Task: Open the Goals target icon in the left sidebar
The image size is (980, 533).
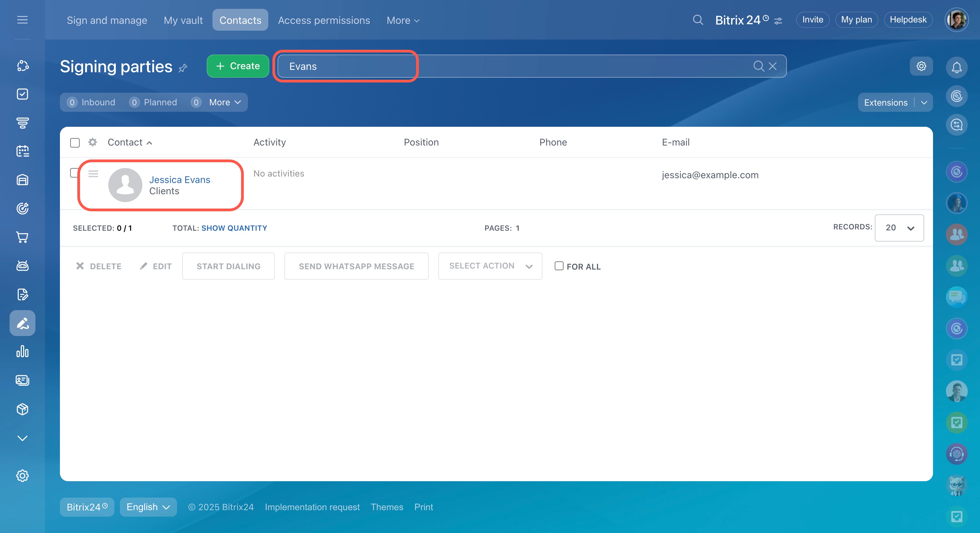Action: pos(22,208)
